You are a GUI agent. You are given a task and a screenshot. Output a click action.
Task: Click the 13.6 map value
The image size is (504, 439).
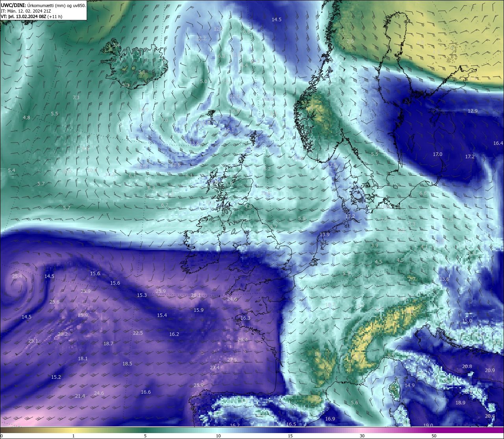[444, 279]
